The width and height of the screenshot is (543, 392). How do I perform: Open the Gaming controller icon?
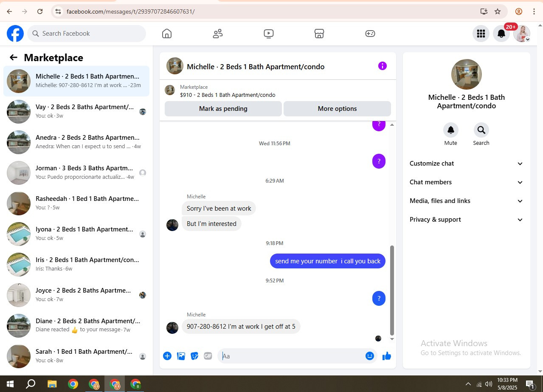pyautogui.click(x=370, y=34)
